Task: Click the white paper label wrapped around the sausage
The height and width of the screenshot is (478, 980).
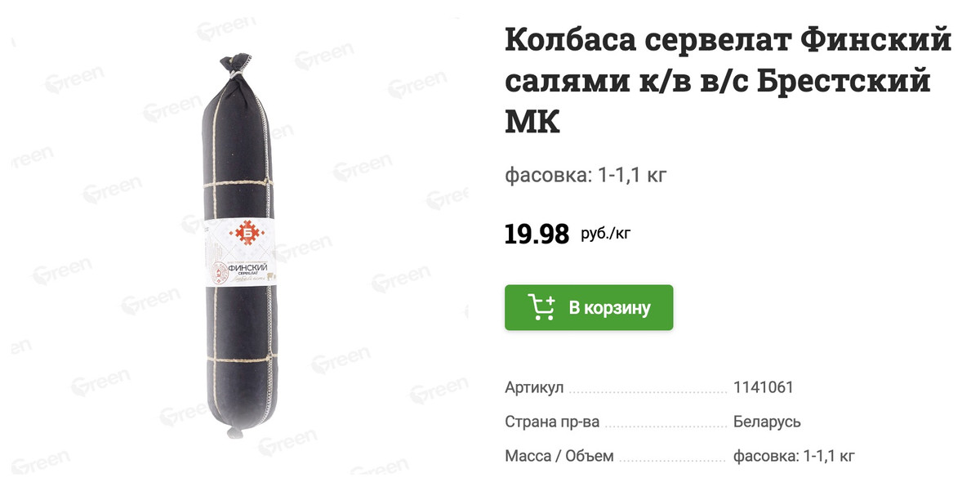Action: (243, 255)
